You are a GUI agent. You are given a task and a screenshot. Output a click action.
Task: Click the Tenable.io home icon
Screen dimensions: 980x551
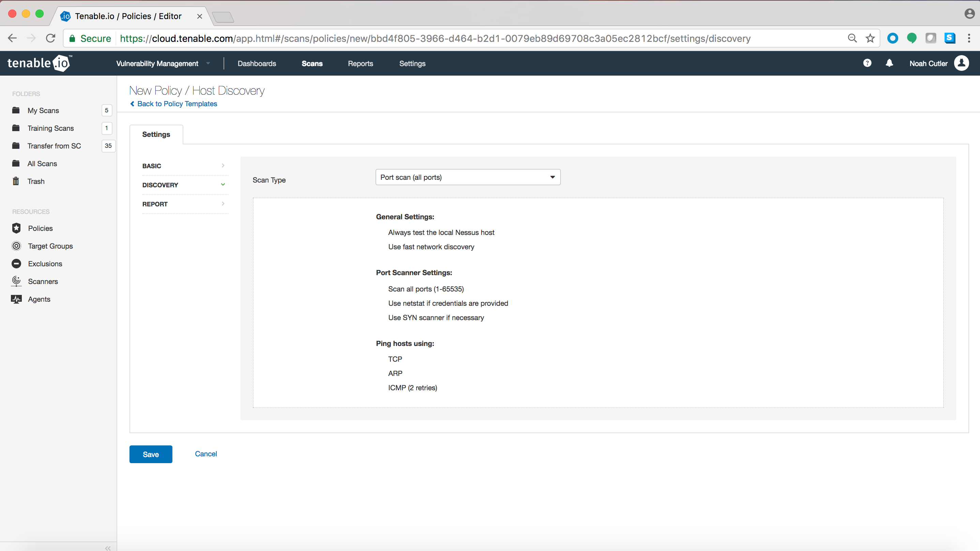pos(39,63)
